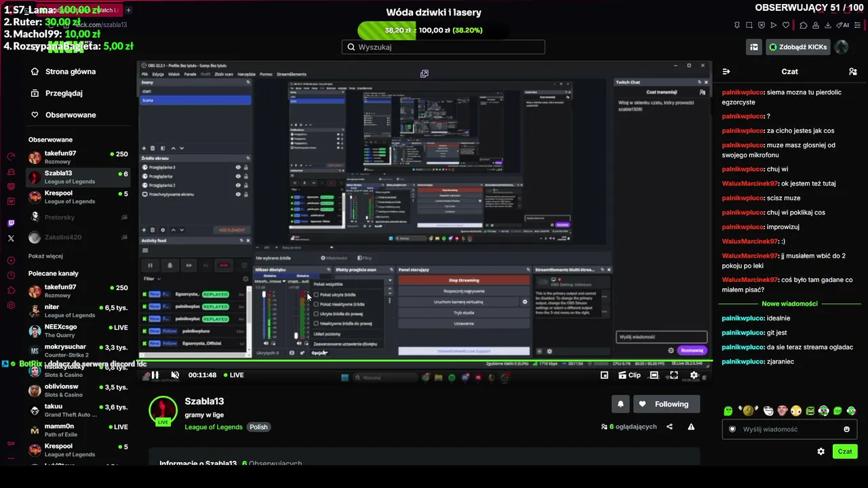Screen dimensions: 868x488
Task: Open Obserwowane in the sidebar
Action: 71,115
